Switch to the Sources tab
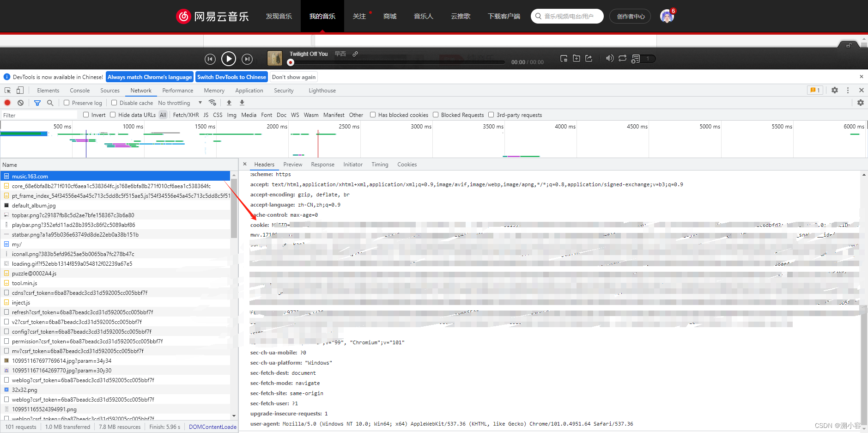Viewport: 868px width, 433px height. click(x=110, y=91)
